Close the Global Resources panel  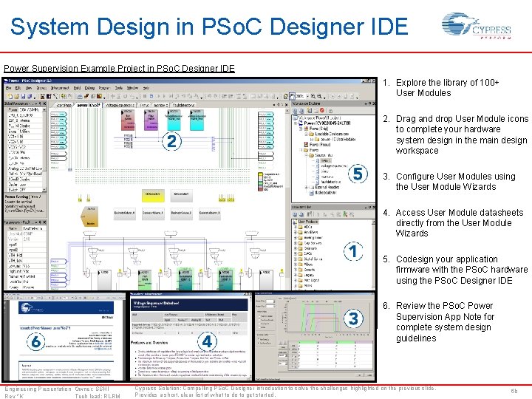[x=44, y=103]
